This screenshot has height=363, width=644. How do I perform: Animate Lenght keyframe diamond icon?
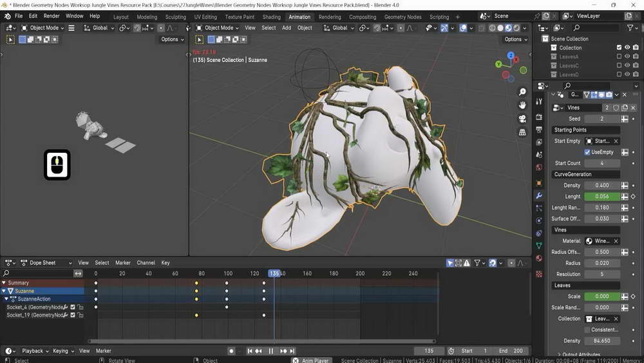tap(633, 197)
